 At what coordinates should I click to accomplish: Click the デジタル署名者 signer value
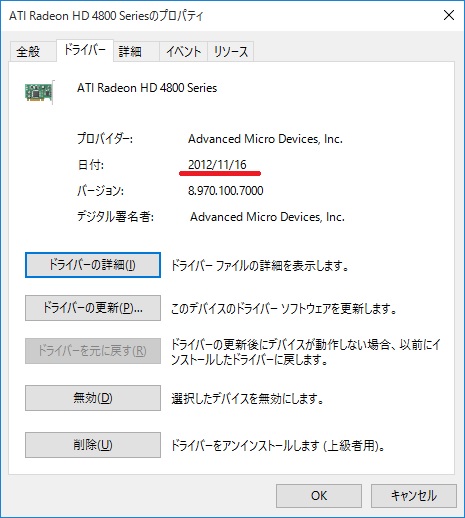tap(267, 217)
